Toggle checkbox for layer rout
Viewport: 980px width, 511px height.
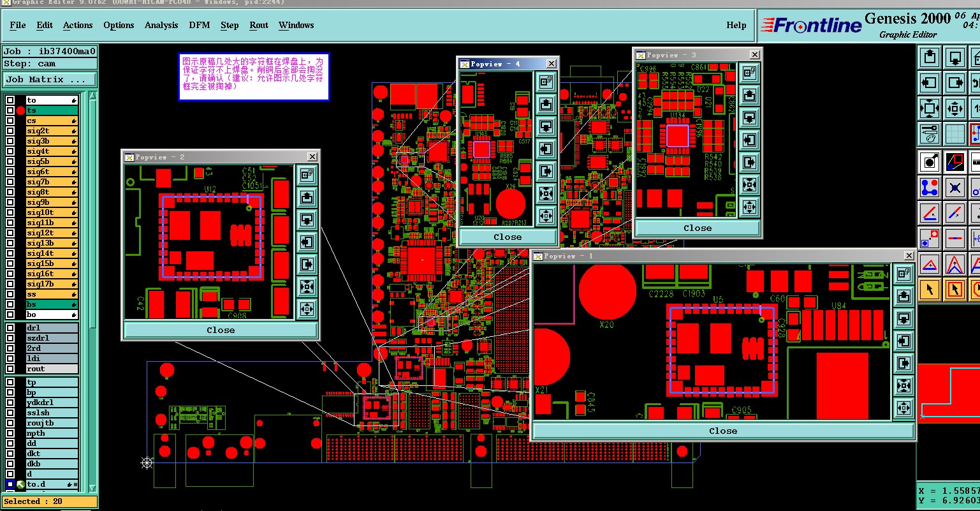point(10,369)
